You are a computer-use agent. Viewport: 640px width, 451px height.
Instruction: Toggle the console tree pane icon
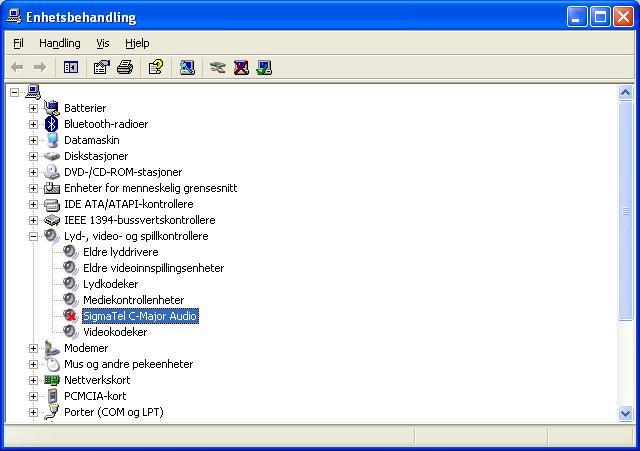click(x=71, y=67)
